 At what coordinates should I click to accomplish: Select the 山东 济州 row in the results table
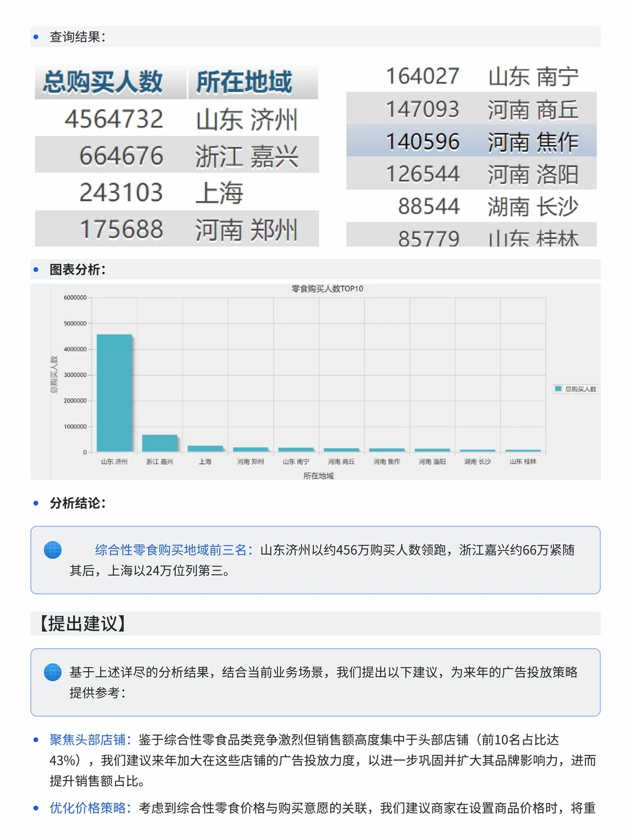coord(175,120)
